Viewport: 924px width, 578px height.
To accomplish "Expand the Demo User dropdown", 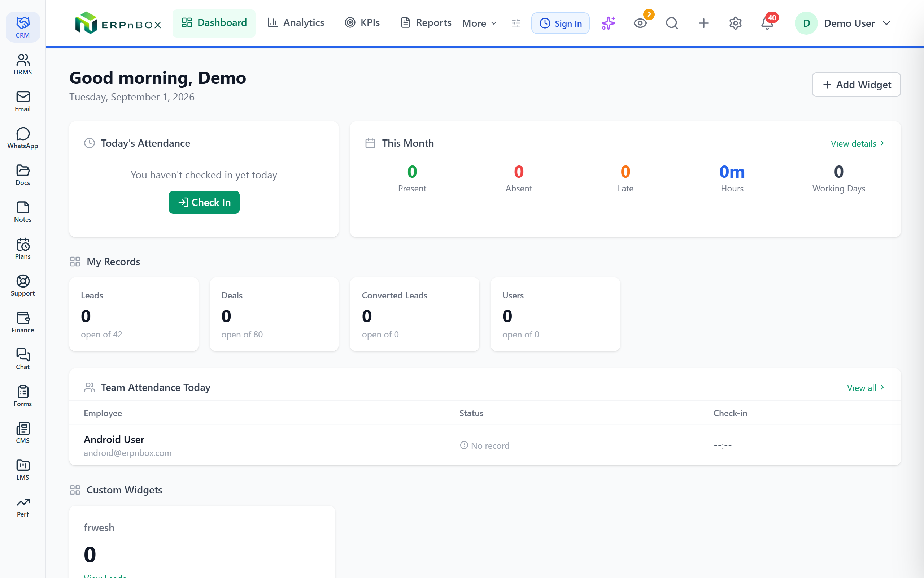I will click(x=843, y=23).
